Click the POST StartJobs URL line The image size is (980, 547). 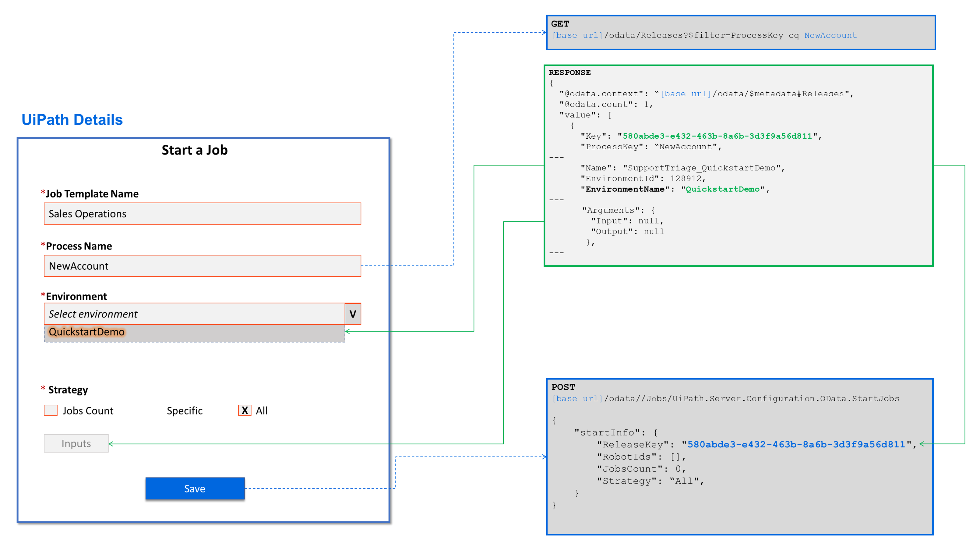(x=725, y=399)
